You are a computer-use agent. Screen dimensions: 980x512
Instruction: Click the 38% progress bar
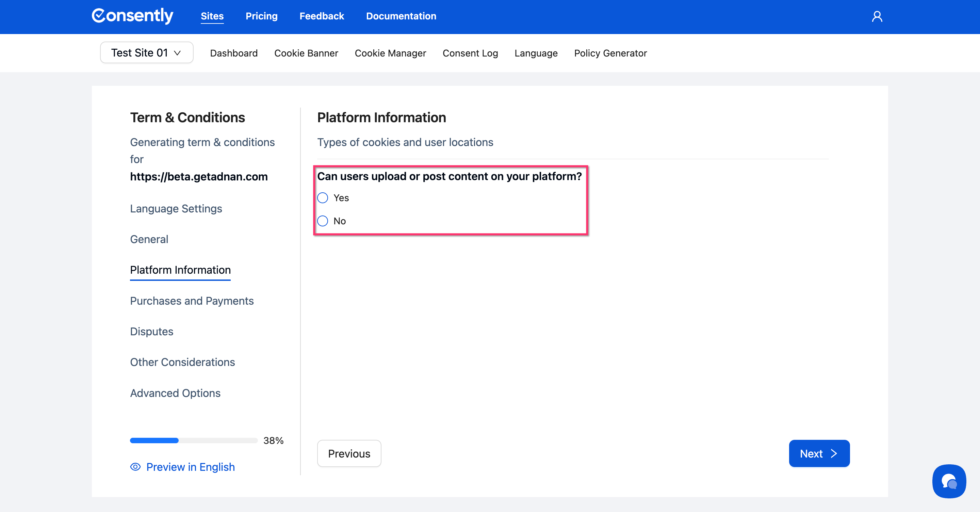(x=194, y=441)
